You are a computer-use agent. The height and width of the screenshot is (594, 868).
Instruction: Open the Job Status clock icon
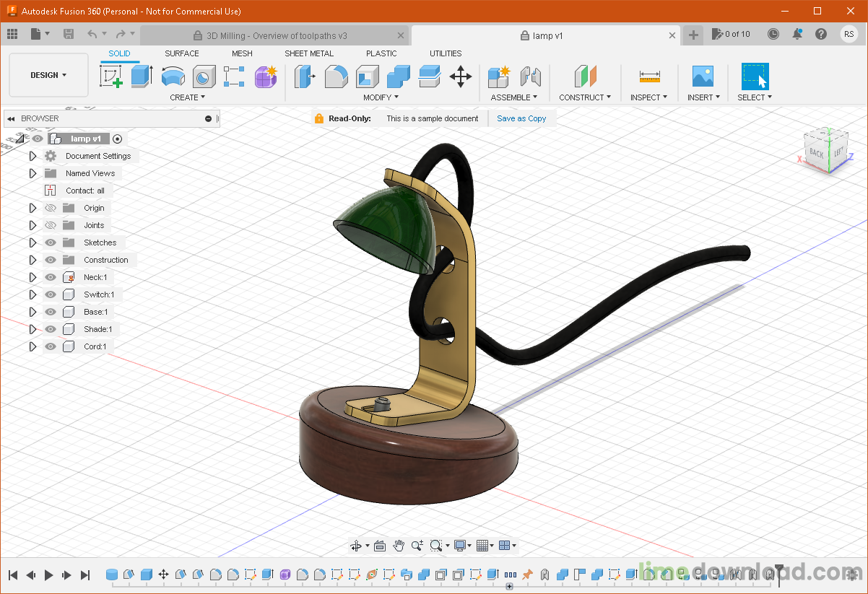point(773,34)
